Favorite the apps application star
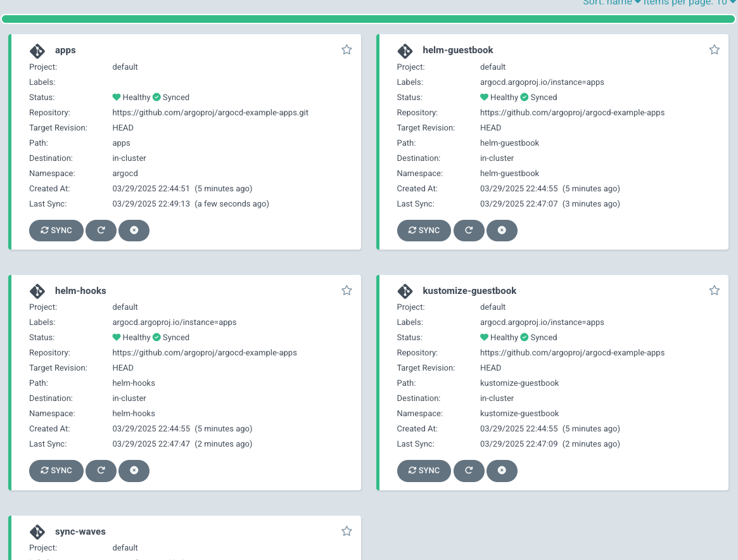 coord(347,49)
